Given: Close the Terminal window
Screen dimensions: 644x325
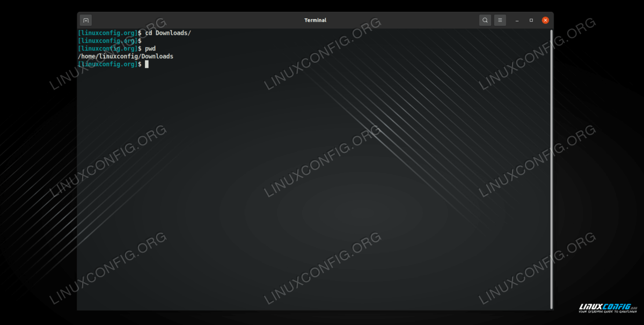Looking at the screenshot, I should [x=545, y=20].
